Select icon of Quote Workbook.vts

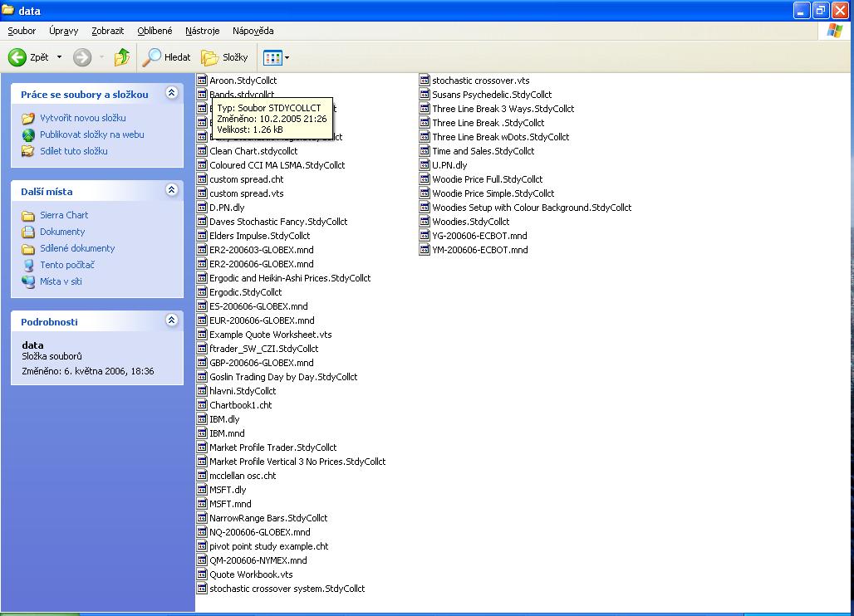pyautogui.click(x=202, y=574)
